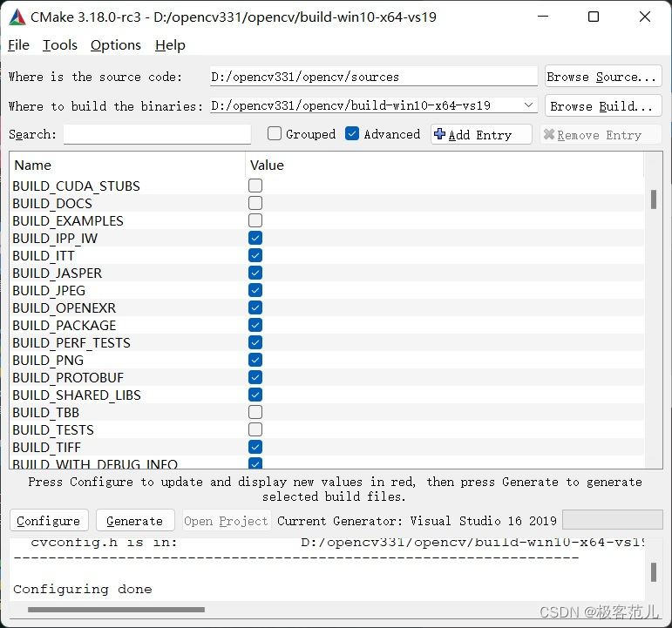
Task: Uncheck BUILD_TIFF checkbox
Action: click(255, 447)
